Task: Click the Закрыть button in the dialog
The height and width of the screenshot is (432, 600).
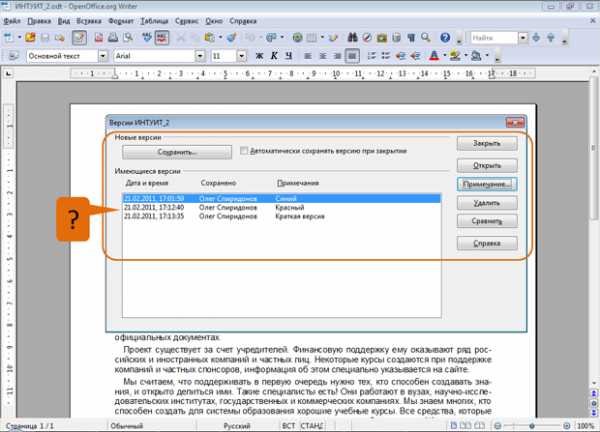Action: [487, 143]
